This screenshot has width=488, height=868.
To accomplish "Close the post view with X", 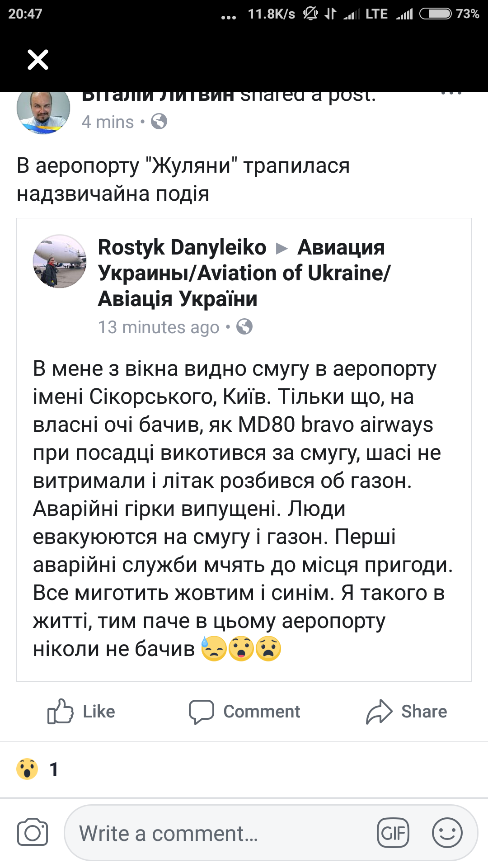I will tap(38, 60).
